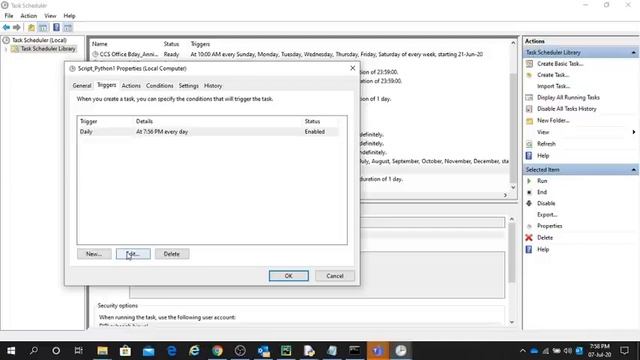Click the task list scroll up arrow
Image resolution: width=640 pixels, height=360 pixels.
[513, 43]
